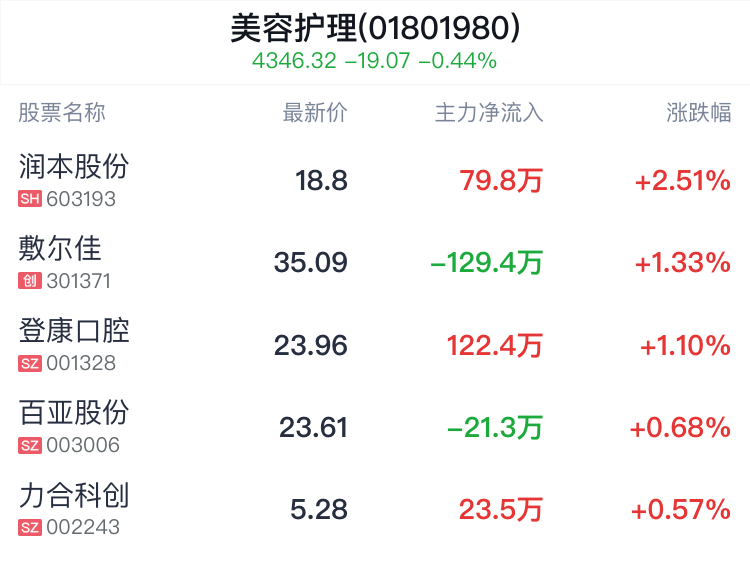
Task: Select the 力合科创 stock name
Action: [74, 494]
